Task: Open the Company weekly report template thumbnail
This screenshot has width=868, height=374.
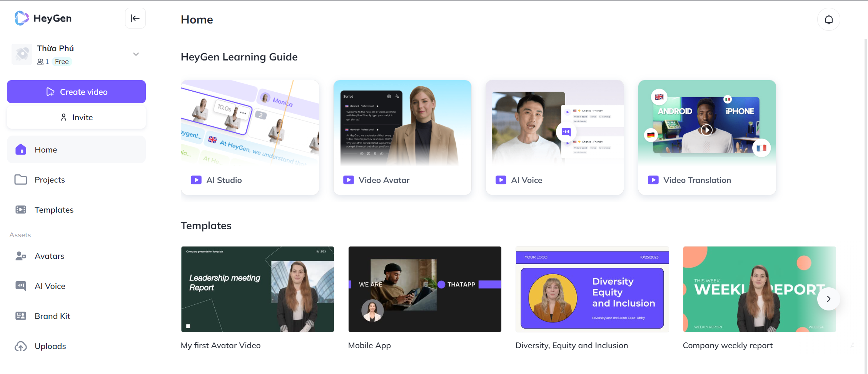Action: click(x=759, y=289)
